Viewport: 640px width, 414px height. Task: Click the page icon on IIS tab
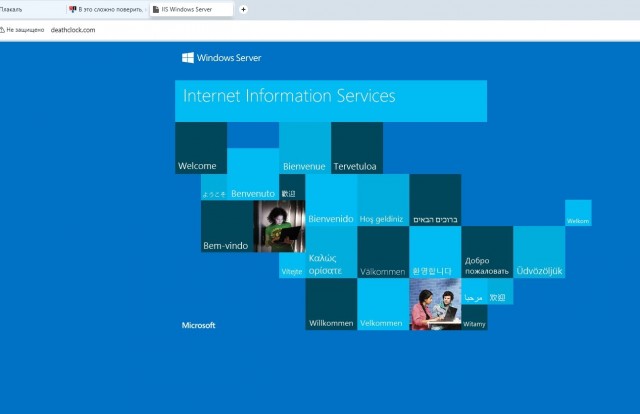156,9
